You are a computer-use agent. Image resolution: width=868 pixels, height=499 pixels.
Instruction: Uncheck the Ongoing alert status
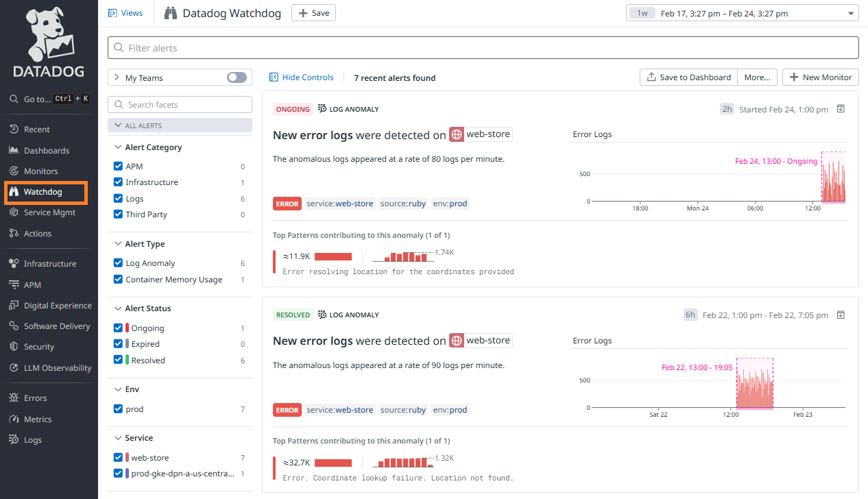(118, 328)
